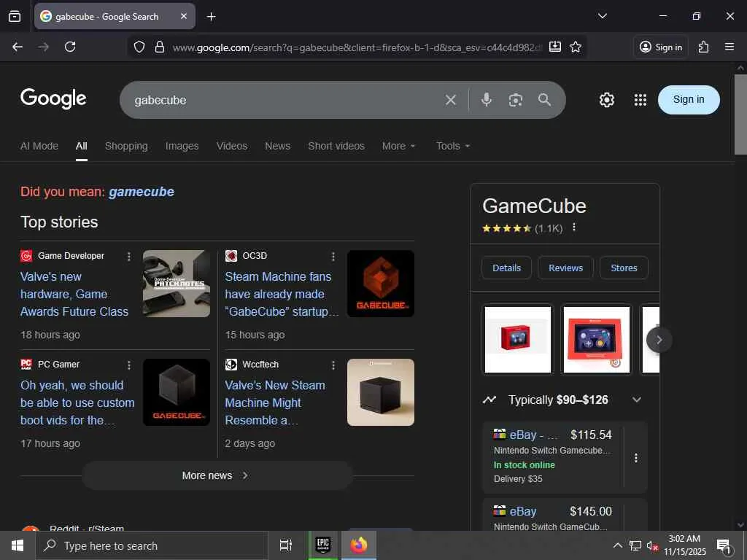Open the Firefox hamburger menu
This screenshot has height=560, width=747.
point(729,47)
